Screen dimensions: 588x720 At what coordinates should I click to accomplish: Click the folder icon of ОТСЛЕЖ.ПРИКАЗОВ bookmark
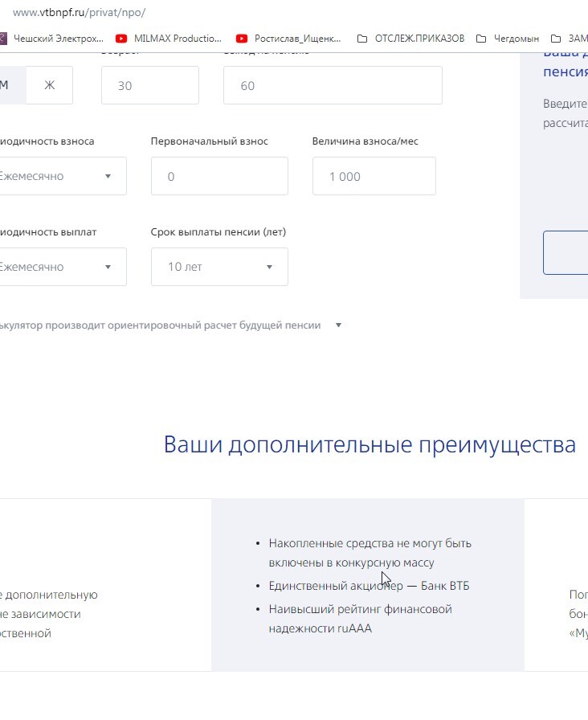pyautogui.click(x=362, y=38)
